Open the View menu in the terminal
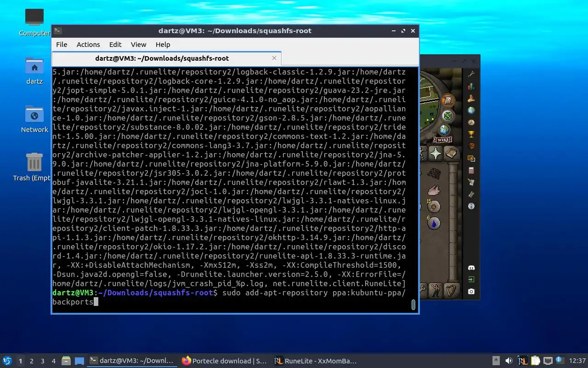588x368 pixels. pos(138,45)
